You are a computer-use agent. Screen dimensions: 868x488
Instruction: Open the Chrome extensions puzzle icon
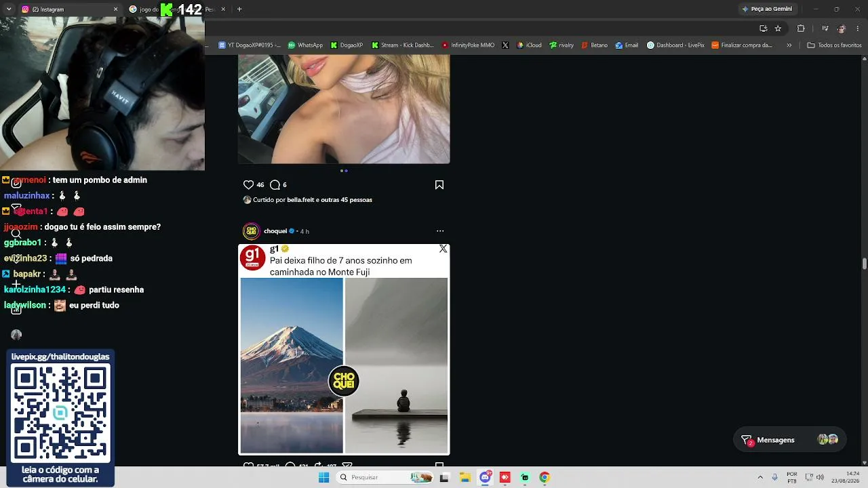pos(801,28)
